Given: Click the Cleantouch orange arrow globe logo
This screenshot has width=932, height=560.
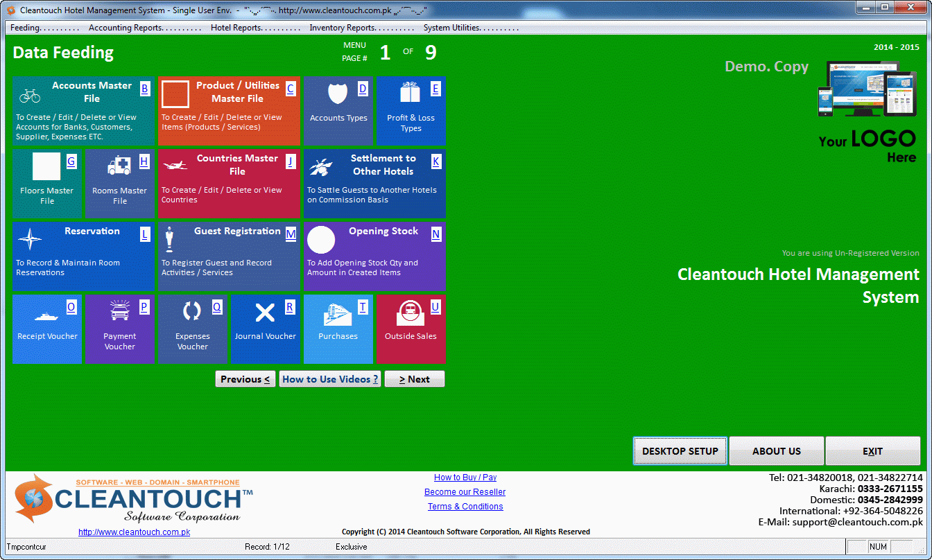Looking at the screenshot, I should 34,498.
